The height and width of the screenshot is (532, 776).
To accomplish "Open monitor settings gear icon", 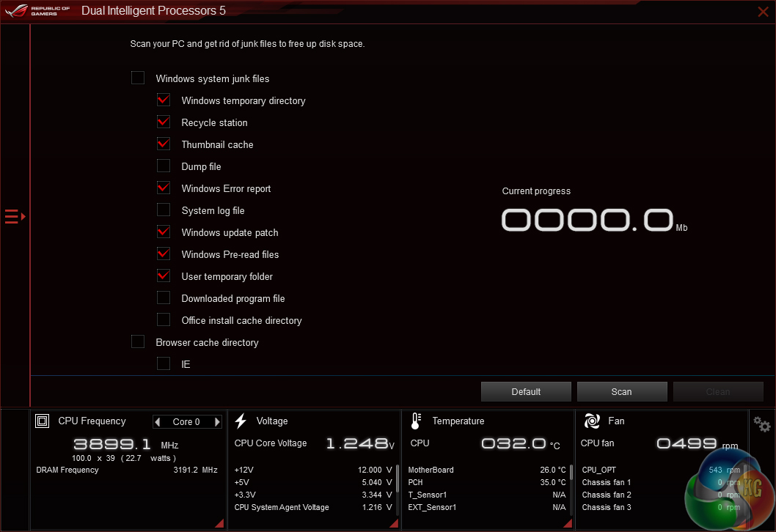I will coord(761,424).
